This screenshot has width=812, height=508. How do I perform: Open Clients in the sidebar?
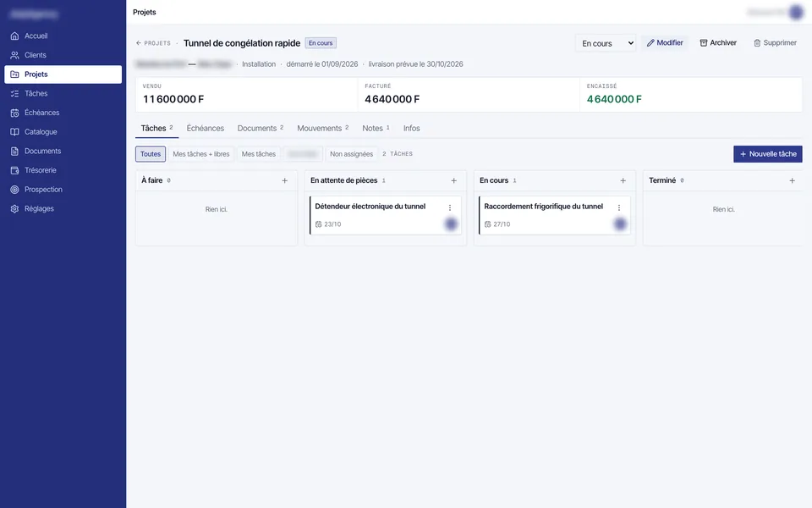(63, 55)
